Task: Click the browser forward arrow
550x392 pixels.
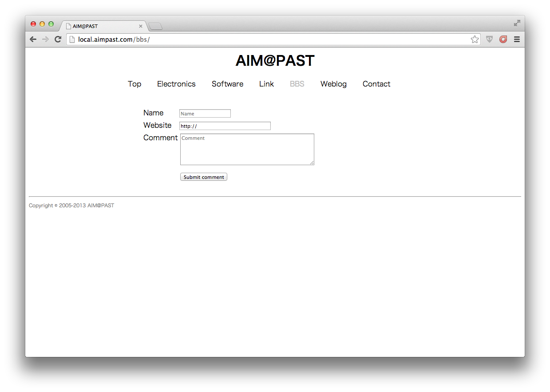Action: point(45,39)
